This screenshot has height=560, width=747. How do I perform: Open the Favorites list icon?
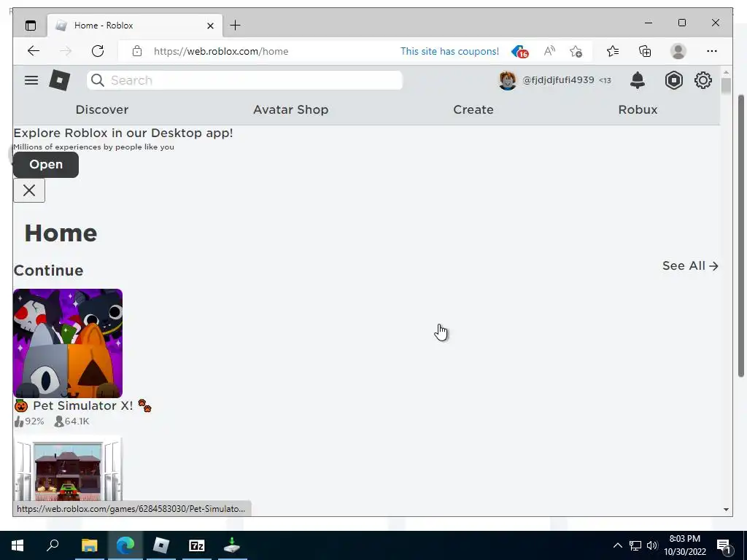click(613, 51)
